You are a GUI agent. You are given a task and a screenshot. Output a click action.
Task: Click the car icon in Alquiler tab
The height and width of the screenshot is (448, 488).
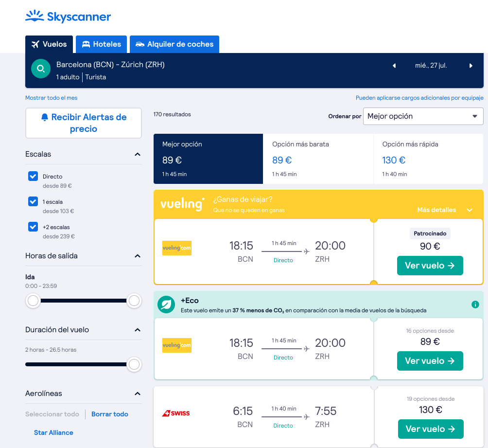point(139,44)
